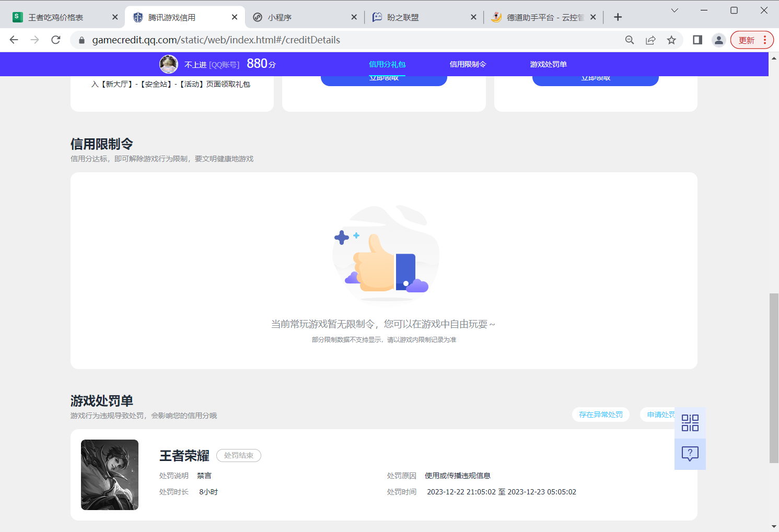Open the help question floating icon
Image resolution: width=779 pixels, height=532 pixels.
pos(690,454)
